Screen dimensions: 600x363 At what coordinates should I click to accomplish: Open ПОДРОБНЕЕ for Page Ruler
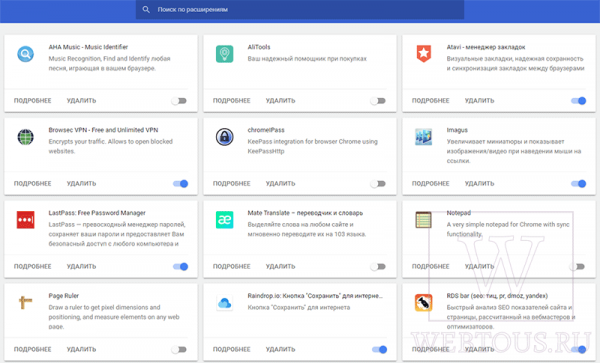33,349
